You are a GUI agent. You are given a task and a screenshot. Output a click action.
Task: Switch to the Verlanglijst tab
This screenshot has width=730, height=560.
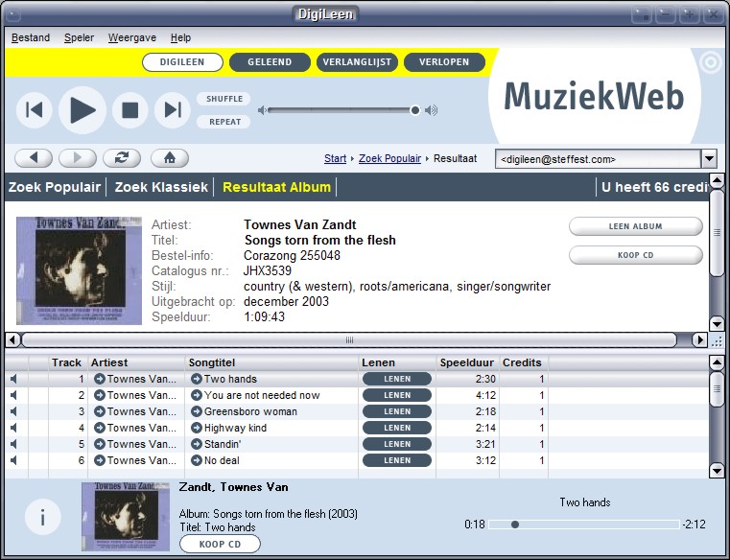click(x=356, y=62)
